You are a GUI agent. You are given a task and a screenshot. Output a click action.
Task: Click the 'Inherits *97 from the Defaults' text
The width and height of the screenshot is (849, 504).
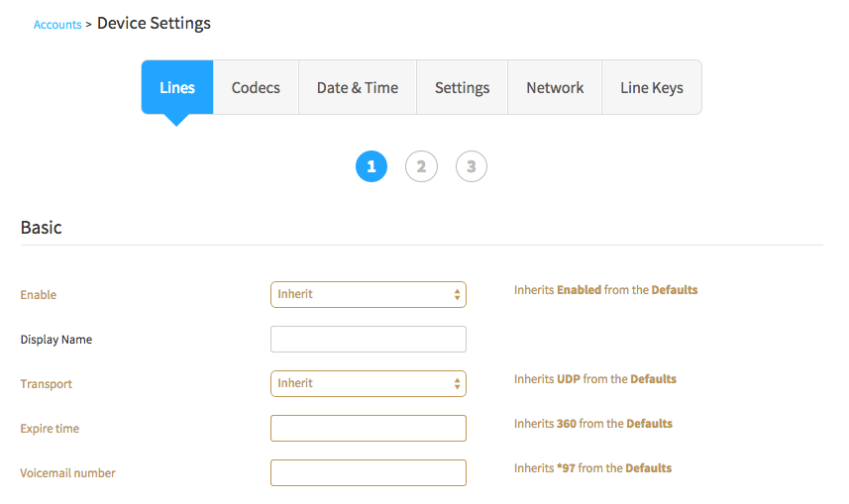[592, 467]
